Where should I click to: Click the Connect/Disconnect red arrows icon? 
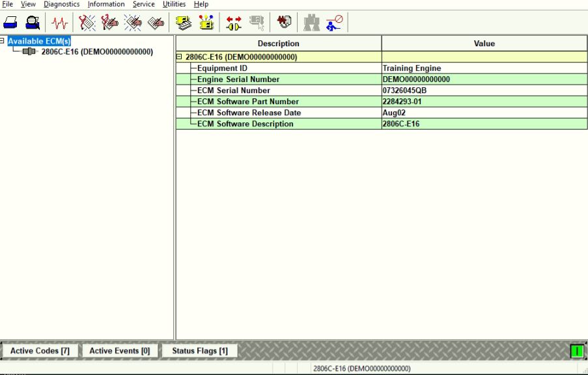(x=234, y=23)
